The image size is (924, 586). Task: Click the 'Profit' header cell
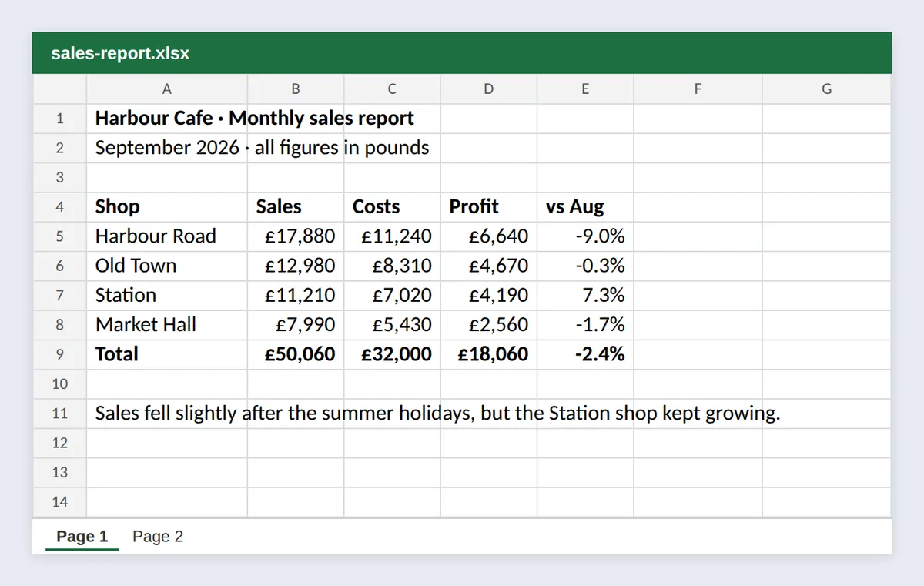tap(489, 207)
